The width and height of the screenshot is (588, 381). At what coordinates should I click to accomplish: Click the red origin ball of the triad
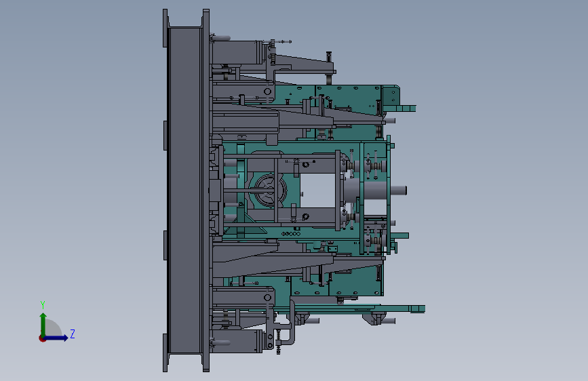pyautogui.click(x=42, y=338)
